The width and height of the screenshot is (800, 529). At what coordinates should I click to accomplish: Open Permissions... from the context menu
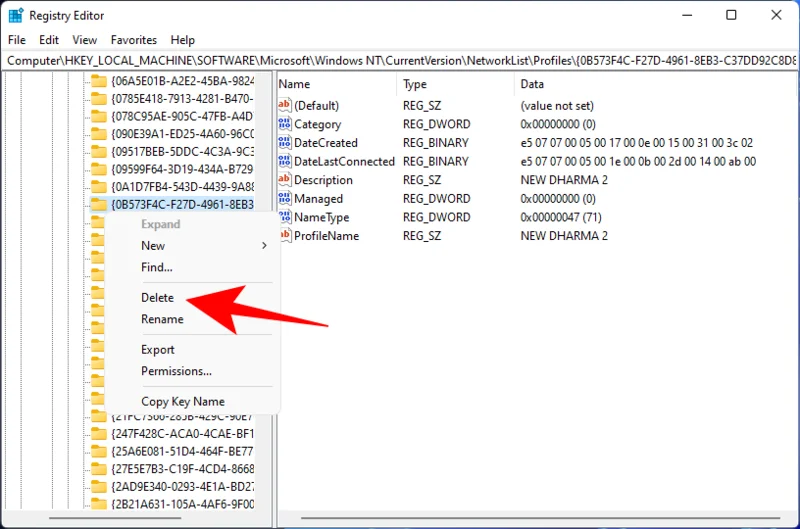point(176,372)
